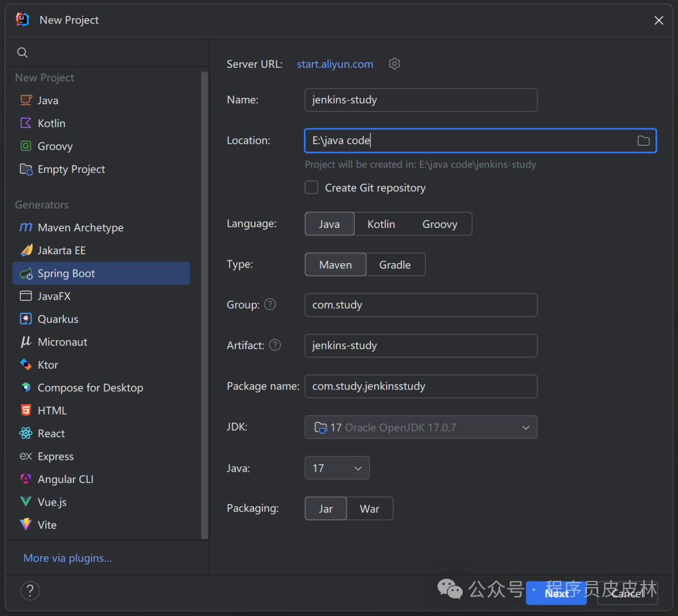Open start.aliyun.com server URL link
The width and height of the screenshot is (678, 616).
[x=335, y=64]
